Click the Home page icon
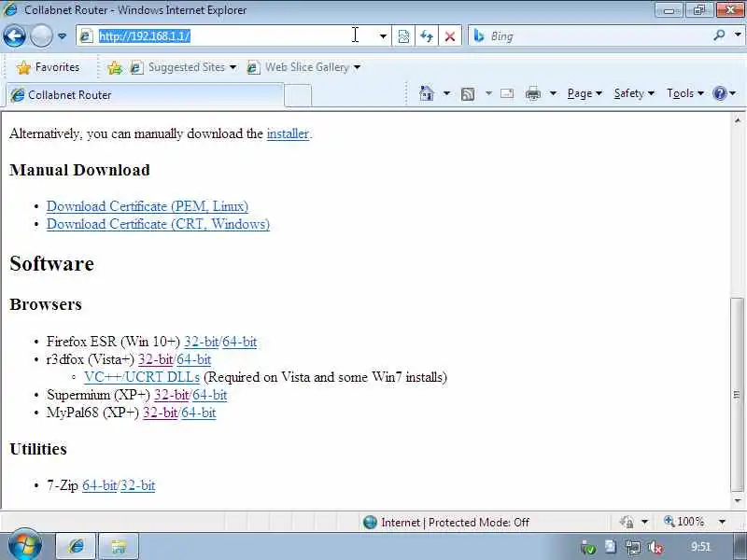This screenshot has width=747, height=560. point(427,93)
